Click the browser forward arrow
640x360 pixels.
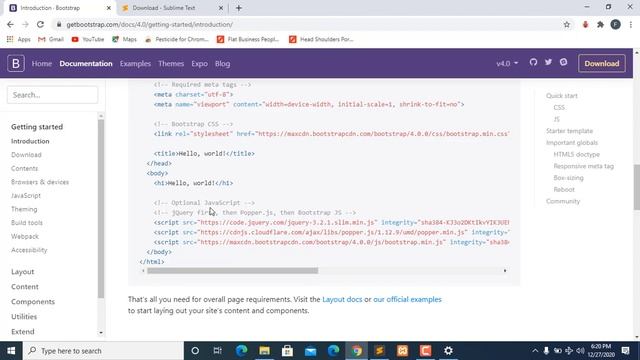click(x=25, y=24)
